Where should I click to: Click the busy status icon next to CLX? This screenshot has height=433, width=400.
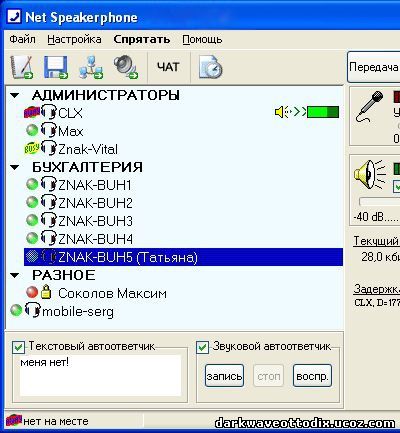[x=32, y=112]
